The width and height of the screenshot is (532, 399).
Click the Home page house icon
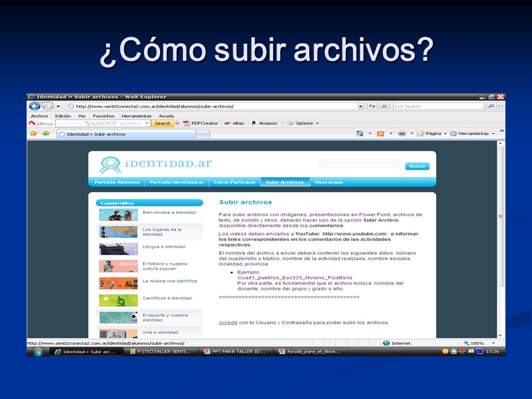[360, 134]
